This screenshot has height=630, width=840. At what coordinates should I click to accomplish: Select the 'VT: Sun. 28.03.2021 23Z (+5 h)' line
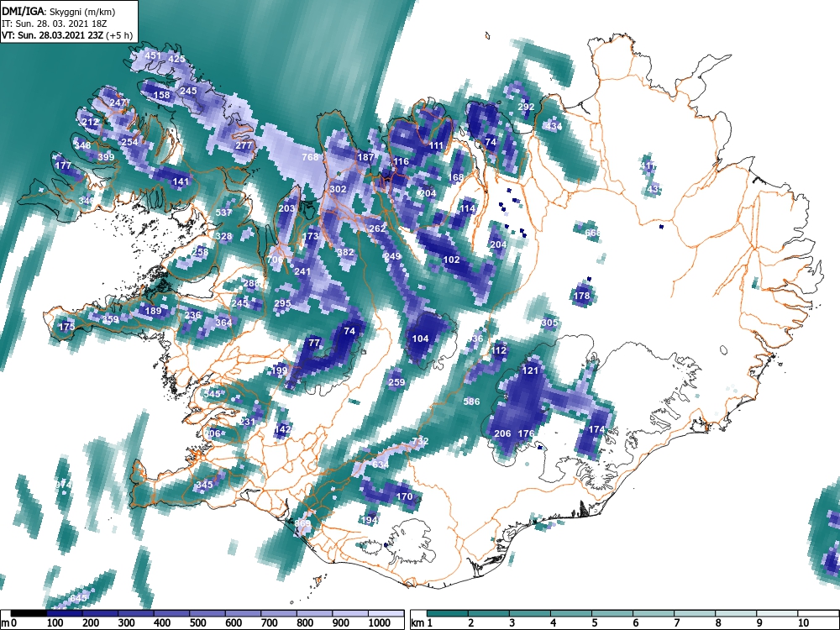[67, 35]
